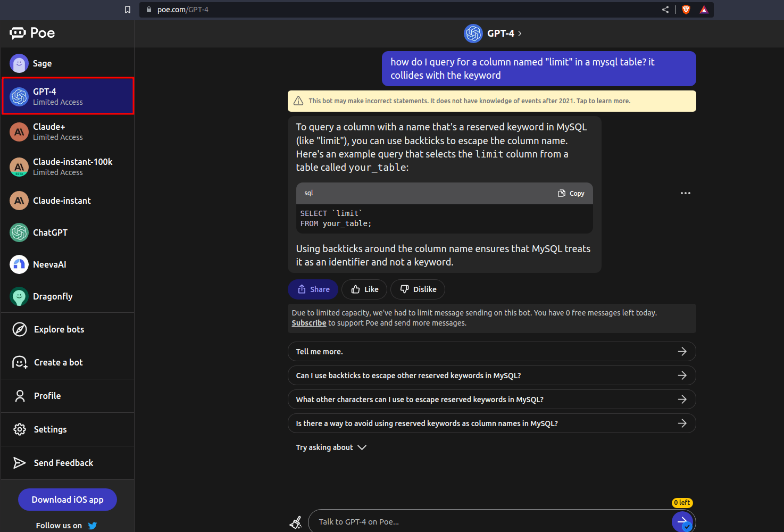The height and width of the screenshot is (532, 784).
Task: Click the Settings gear icon
Action: click(20, 429)
